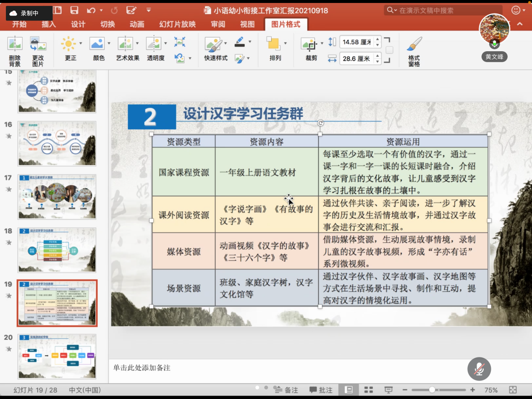Image resolution: width=532 pixels, height=399 pixels.
Task: Decrease picture width stepper down
Action: 377,61
